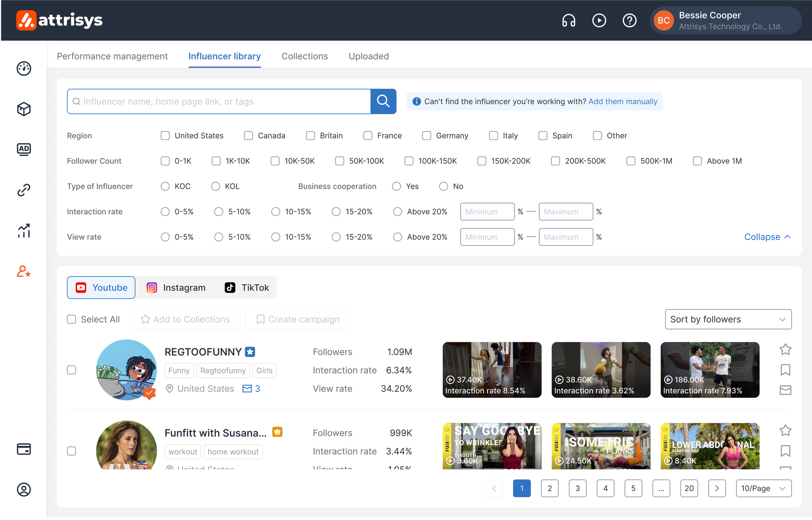Open the dashboard gauge icon in sidebar
The height and width of the screenshot is (520, 812).
click(x=24, y=69)
